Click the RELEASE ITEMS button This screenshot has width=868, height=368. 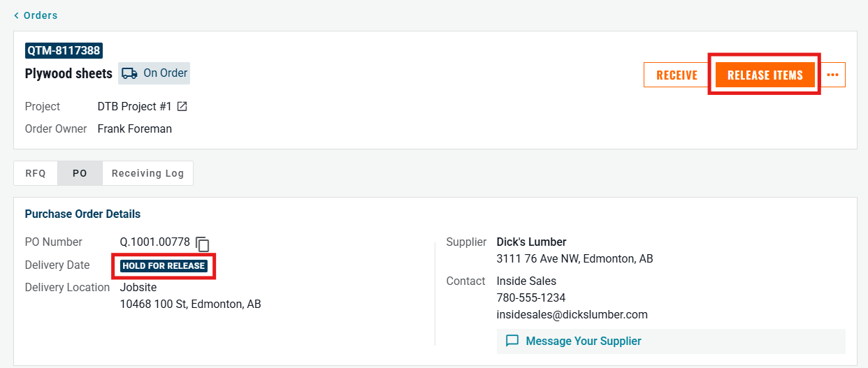coord(765,75)
